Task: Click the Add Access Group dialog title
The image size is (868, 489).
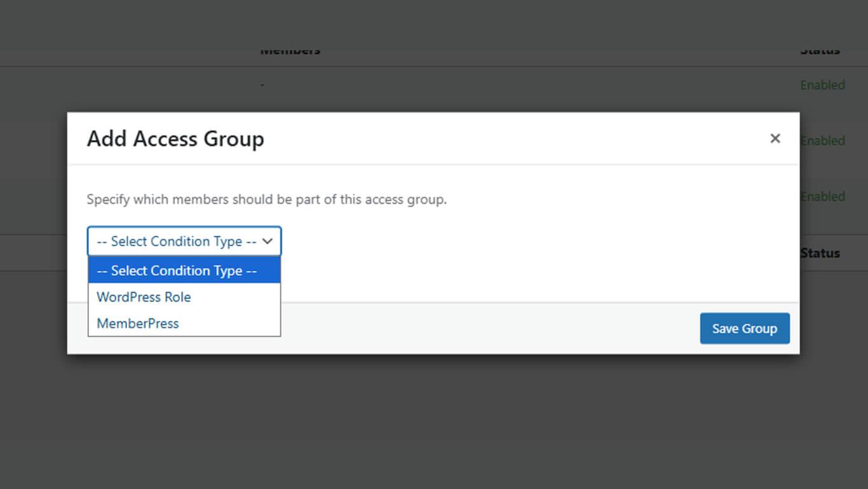Action: 175,139
